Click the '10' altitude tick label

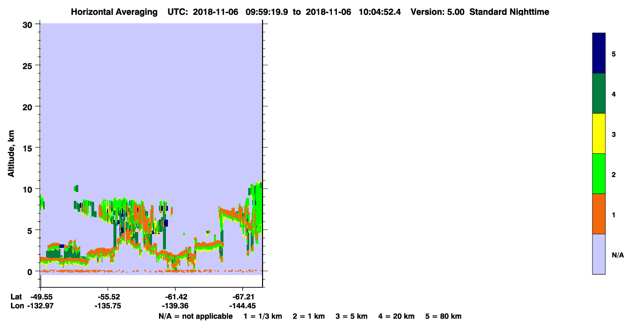click(x=29, y=189)
